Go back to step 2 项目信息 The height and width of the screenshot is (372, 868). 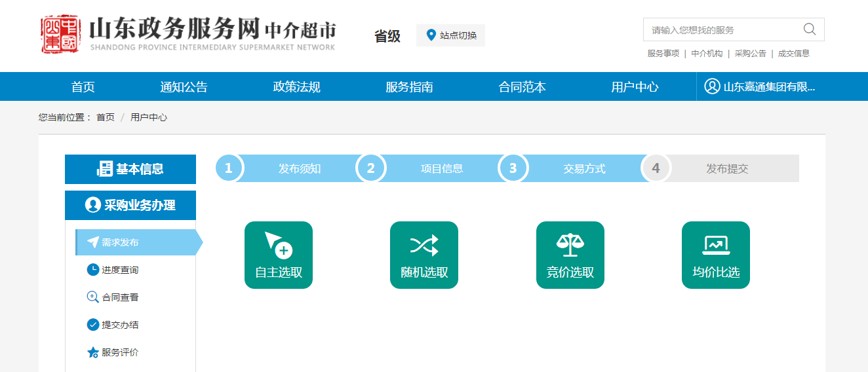tap(441, 168)
